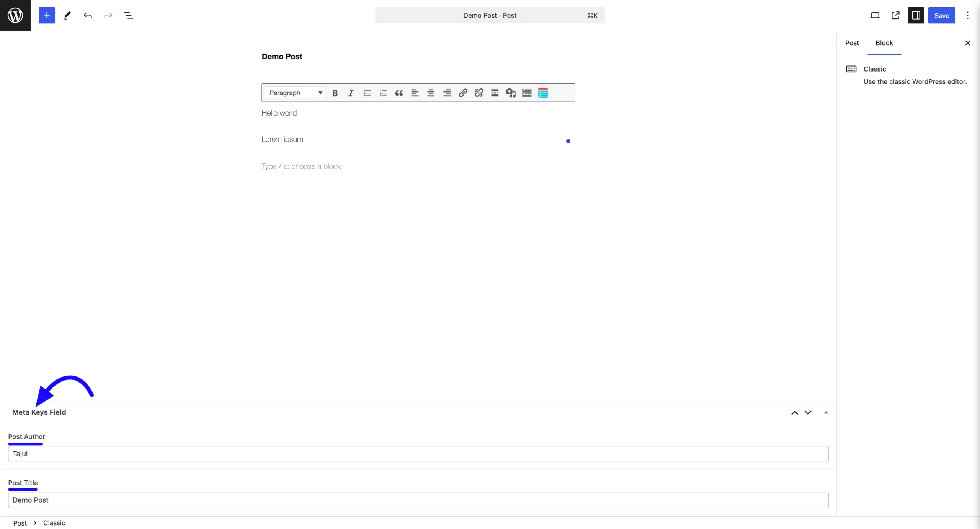The height and width of the screenshot is (529, 980).
Task: Redo the last undone change
Action: (108, 15)
